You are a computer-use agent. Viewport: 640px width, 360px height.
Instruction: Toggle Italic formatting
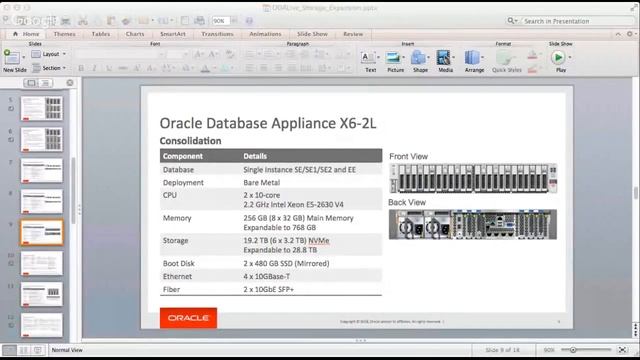[x=94, y=68]
